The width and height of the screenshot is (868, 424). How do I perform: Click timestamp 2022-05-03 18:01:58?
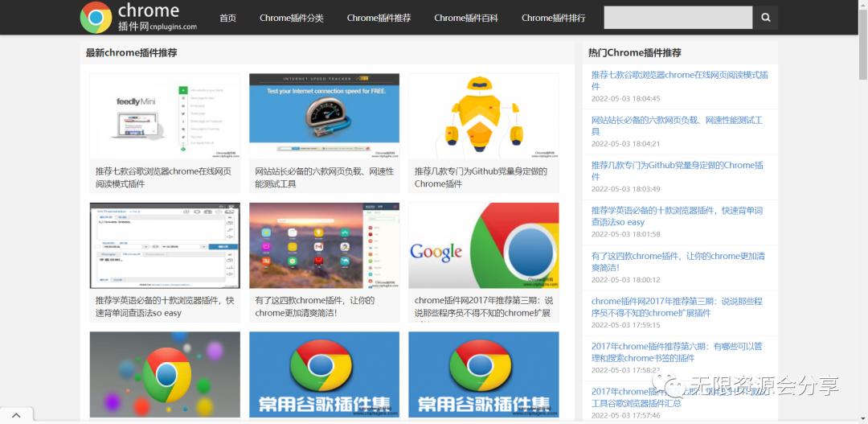click(x=625, y=234)
